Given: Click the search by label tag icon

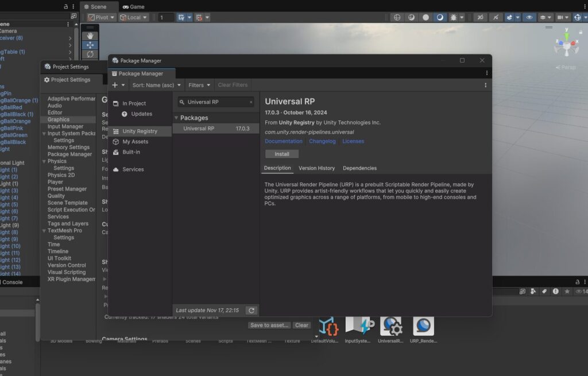Looking at the screenshot, I should click(x=544, y=291).
